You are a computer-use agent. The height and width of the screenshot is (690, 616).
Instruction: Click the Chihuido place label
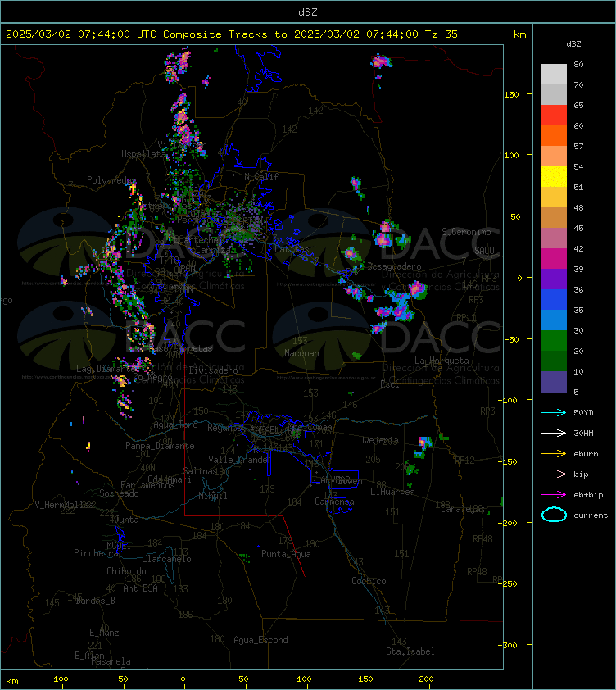click(x=126, y=570)
